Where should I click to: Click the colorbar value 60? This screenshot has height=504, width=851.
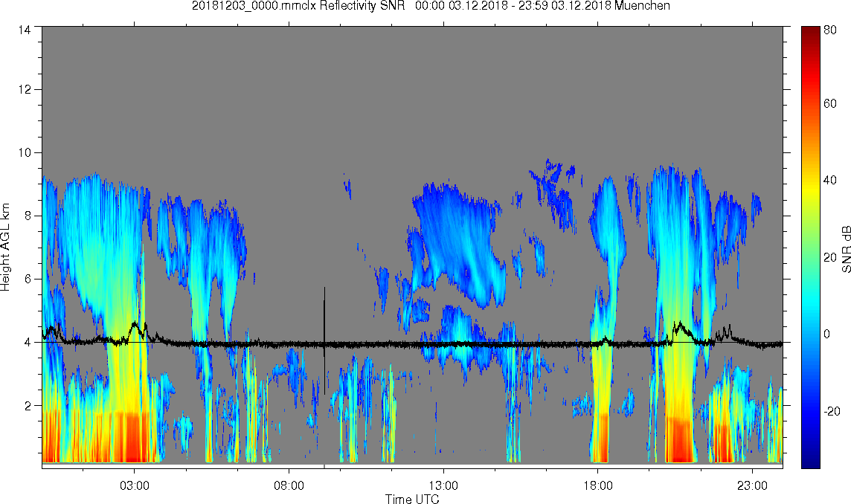pos(830,103)
